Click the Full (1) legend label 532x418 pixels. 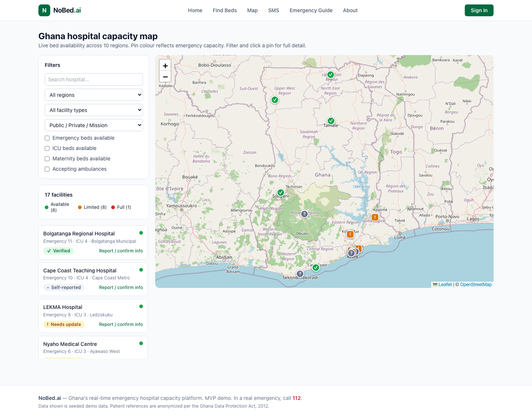pyautogui.click(x=124, y=207)
